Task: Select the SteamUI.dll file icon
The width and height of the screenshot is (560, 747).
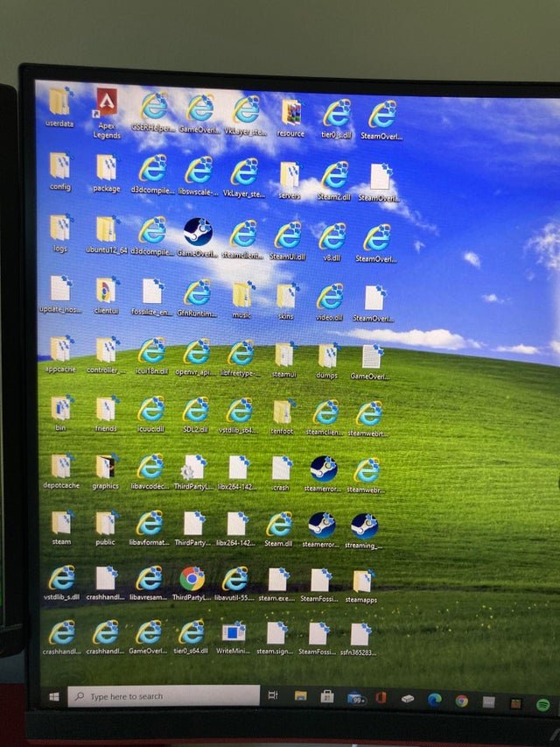Action: click(288, 236)
